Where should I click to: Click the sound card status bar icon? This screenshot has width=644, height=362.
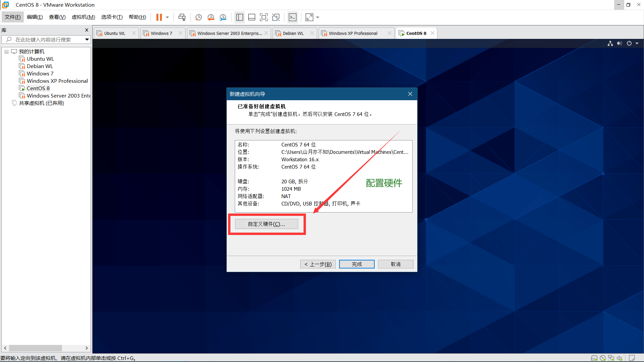click(620, 358)
